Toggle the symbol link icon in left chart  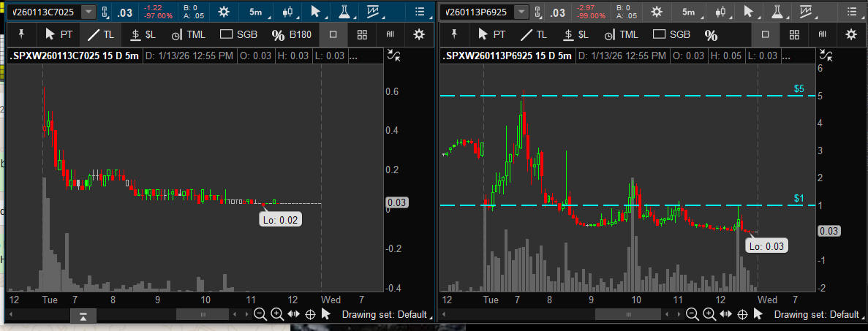tap(106, 12)
